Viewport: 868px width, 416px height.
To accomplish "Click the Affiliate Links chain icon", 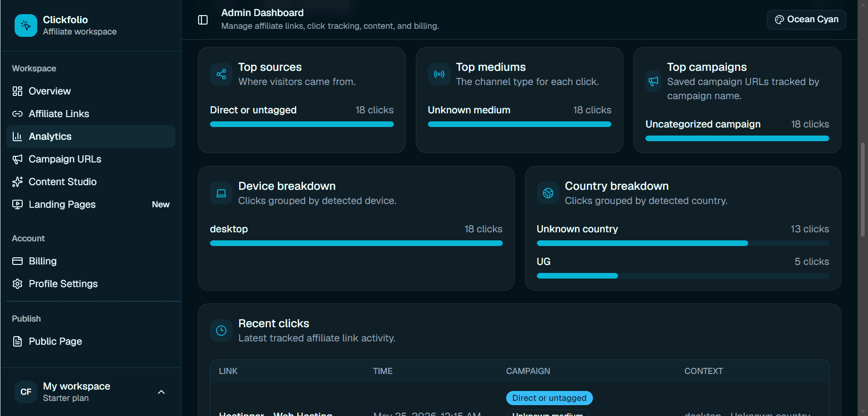I will (17, 114).
